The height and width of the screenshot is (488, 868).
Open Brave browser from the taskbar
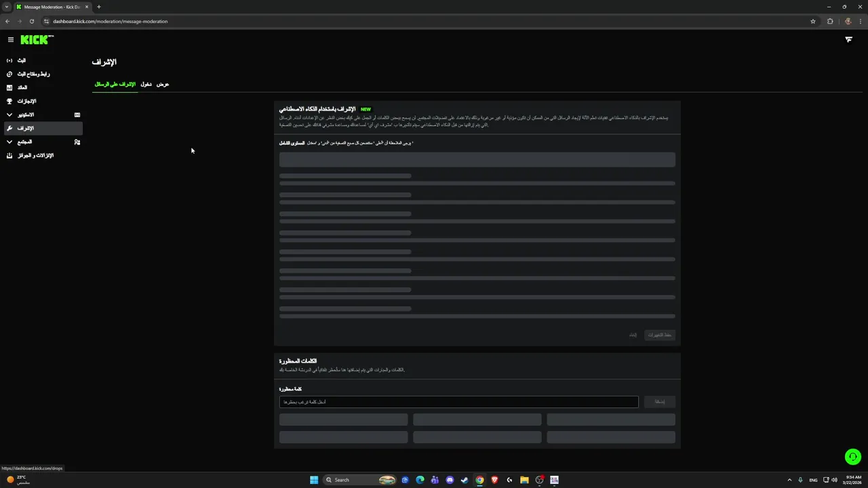point(494,480)
